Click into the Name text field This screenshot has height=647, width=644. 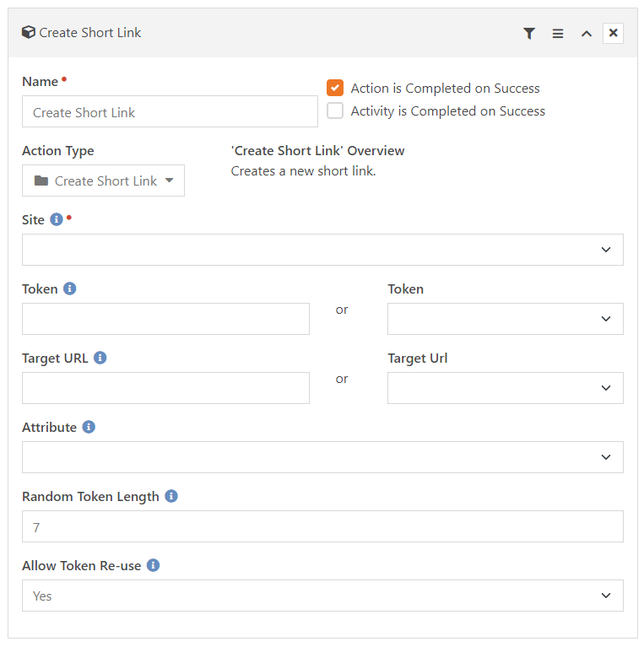click(x=170, y=111)
